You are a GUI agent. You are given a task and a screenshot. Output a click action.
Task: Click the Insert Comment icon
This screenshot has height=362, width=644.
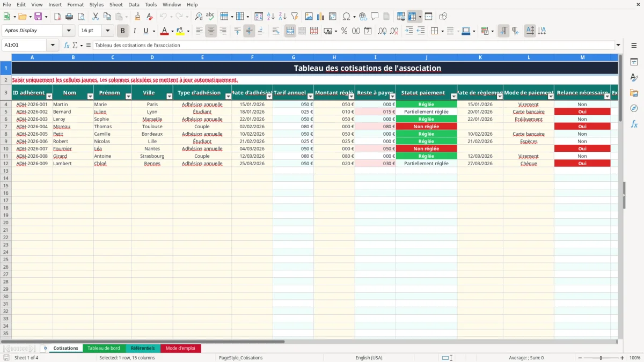point(375,17)
